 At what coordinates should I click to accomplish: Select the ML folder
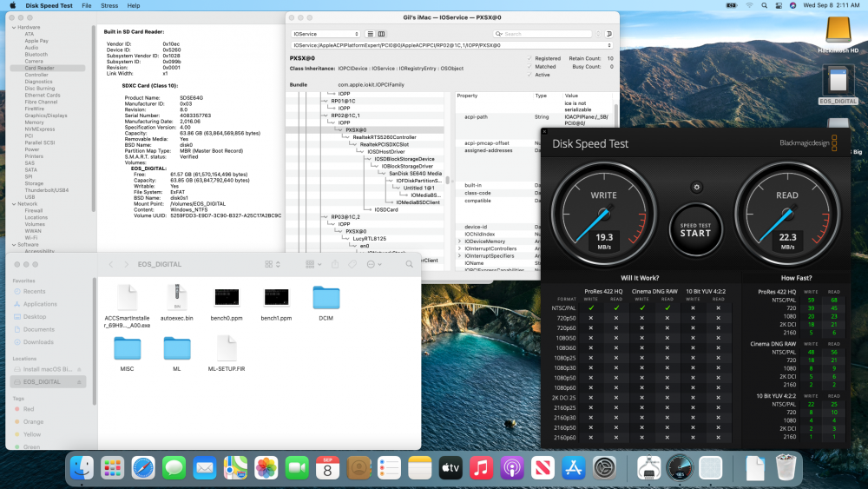coord(176,354)
